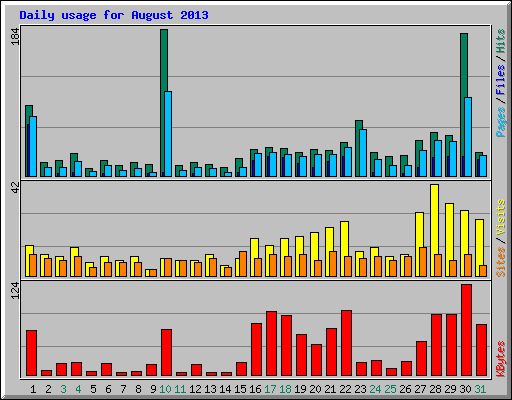Select the red KBytes bar for day 17
Screen dimensions: 512x400
(x=271, y=344)
